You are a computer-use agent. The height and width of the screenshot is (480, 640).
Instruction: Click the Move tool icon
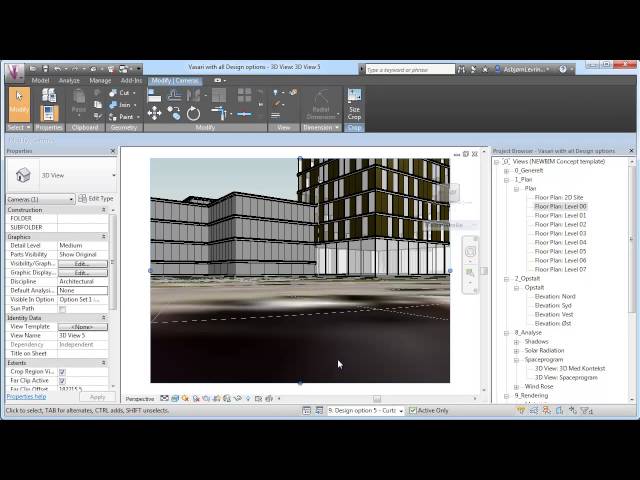tap(154, 114)
